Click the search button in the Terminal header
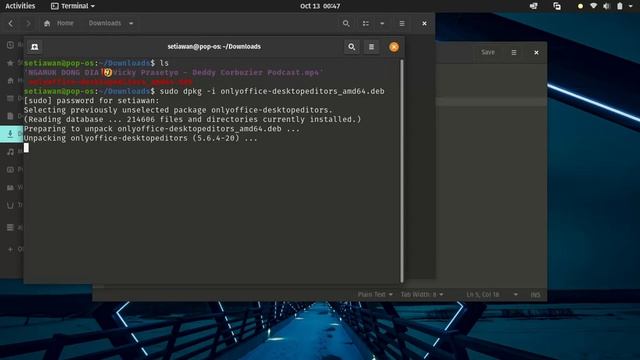640x360 pixels. [351, 47]
